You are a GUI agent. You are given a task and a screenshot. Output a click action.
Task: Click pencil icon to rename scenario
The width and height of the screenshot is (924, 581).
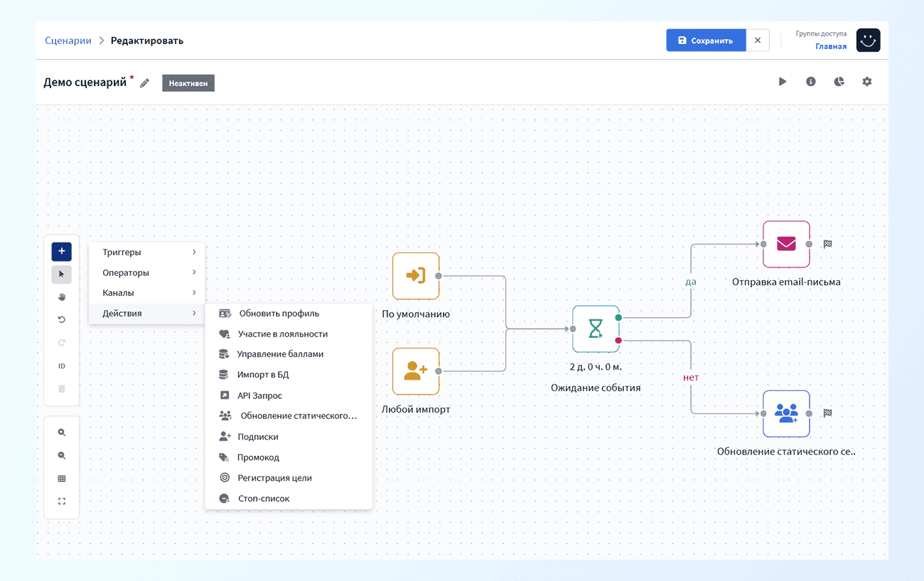144,83
